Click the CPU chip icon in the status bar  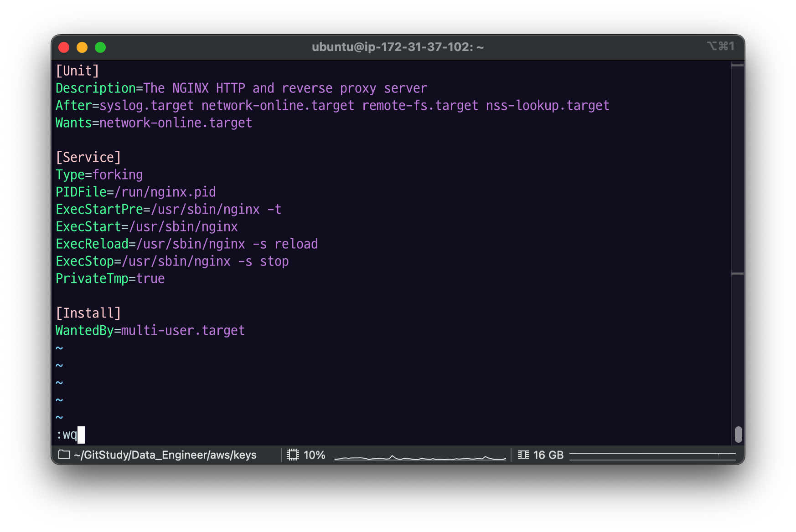[x=294, y=455]
